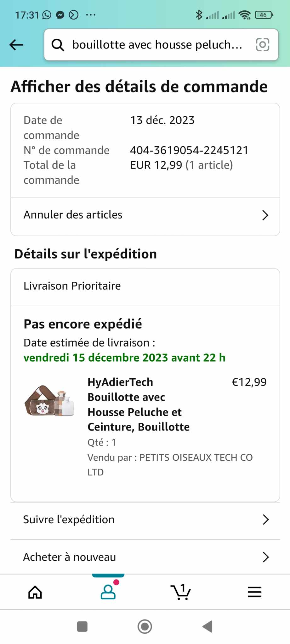Expand the Acheter à nouveau chevron
The height and width of the screenshot is (644, 290).
[x=265, y=557]
